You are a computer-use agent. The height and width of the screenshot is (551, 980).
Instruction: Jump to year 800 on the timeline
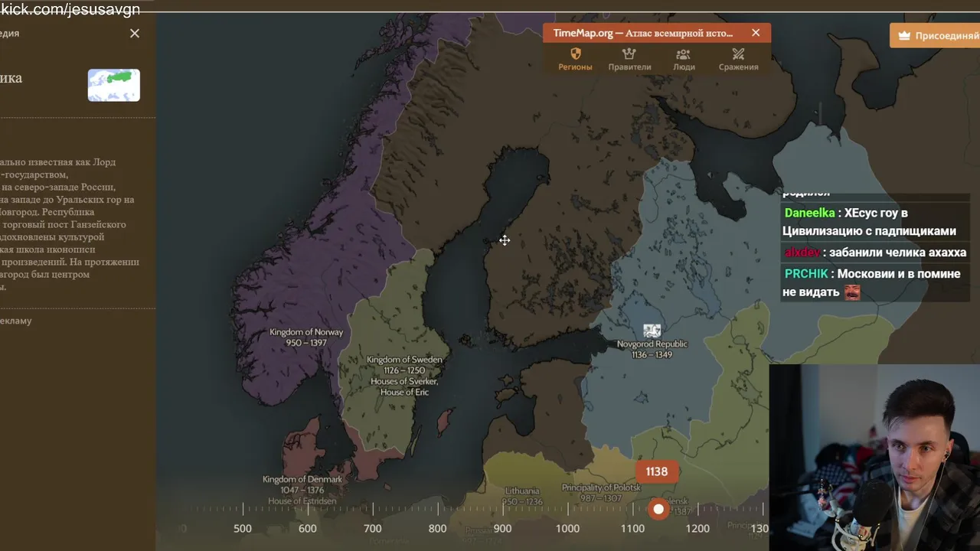[x=438, y=528]
